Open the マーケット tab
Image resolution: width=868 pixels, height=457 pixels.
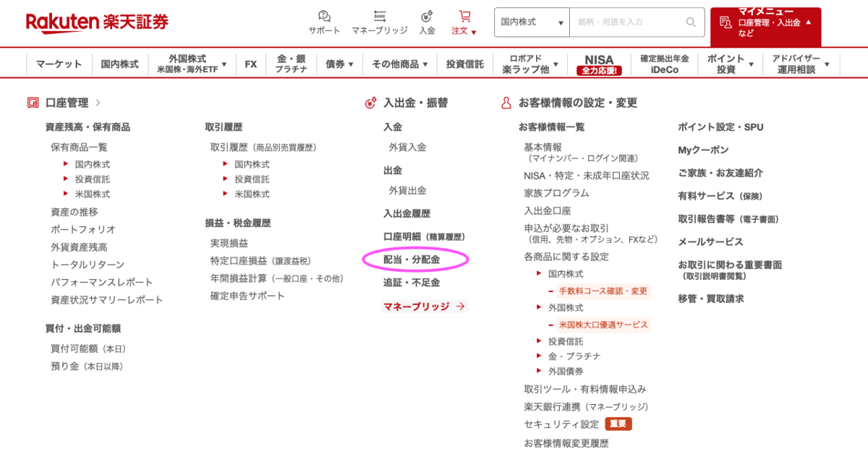(59, 64)
